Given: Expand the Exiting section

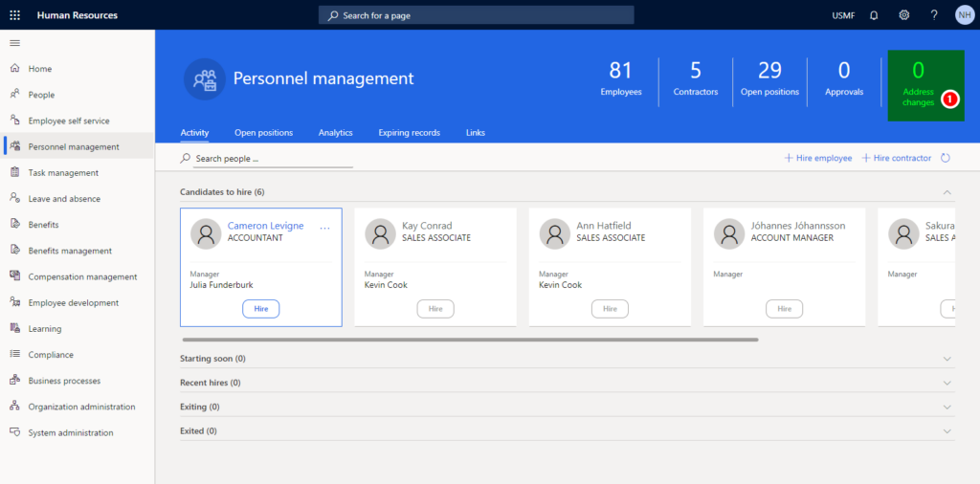Looking at the screenshot, I should (947, 407).
